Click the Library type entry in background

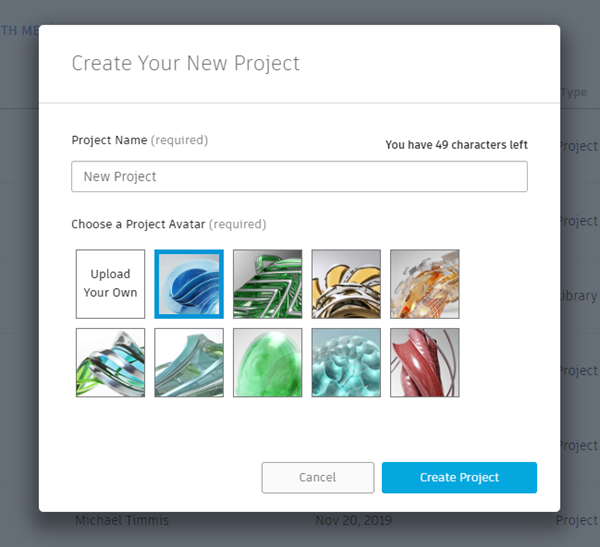click(579, 296)
